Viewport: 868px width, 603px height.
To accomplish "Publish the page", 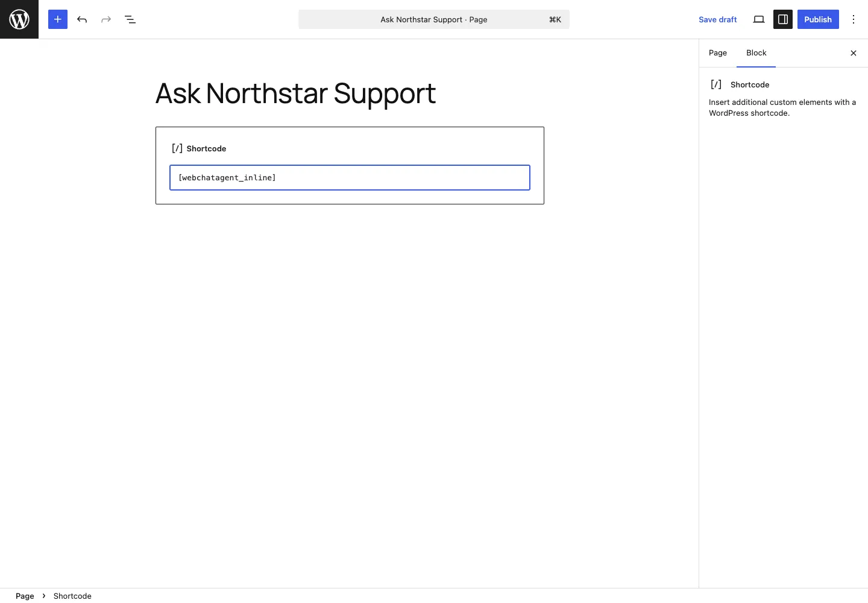I will (818, 19).
